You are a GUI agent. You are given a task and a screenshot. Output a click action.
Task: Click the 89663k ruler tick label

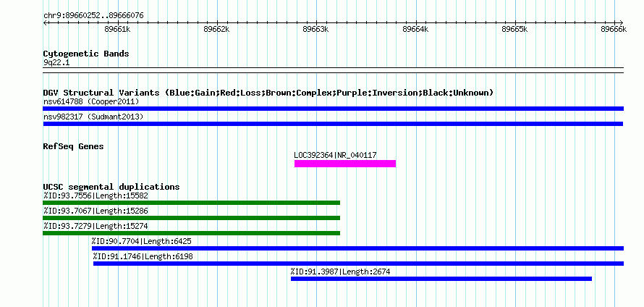(315, 29)
